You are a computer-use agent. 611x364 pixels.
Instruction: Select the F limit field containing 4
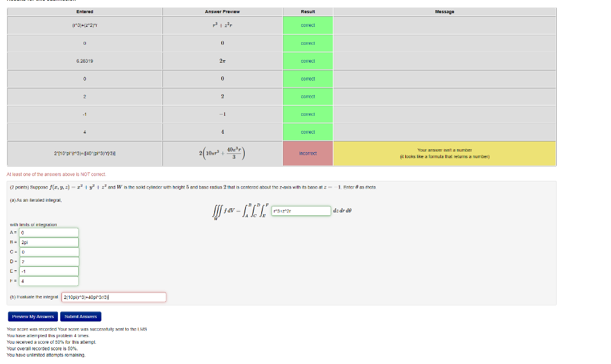(x=48, y=280)
